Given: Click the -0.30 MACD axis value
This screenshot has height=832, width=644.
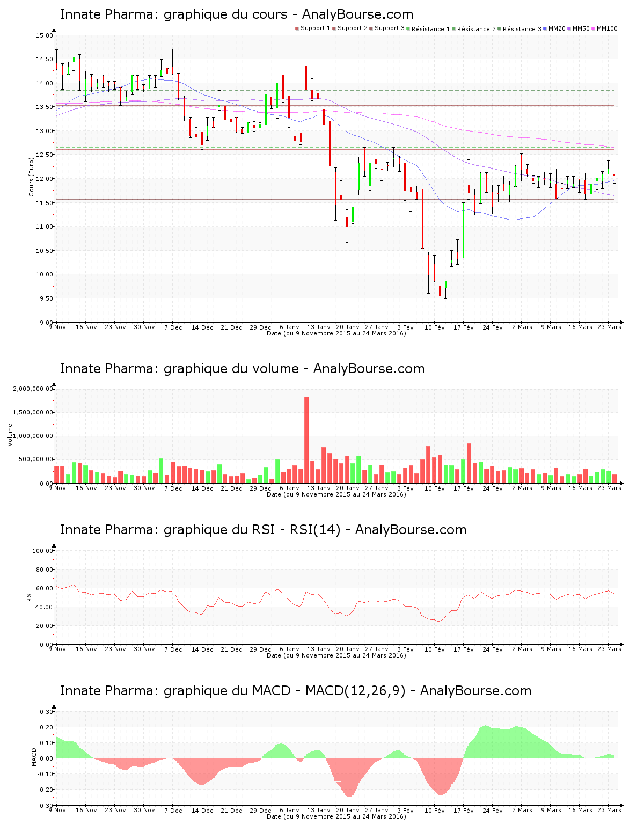Looking at the screenshot, I should tap(46, 805).
